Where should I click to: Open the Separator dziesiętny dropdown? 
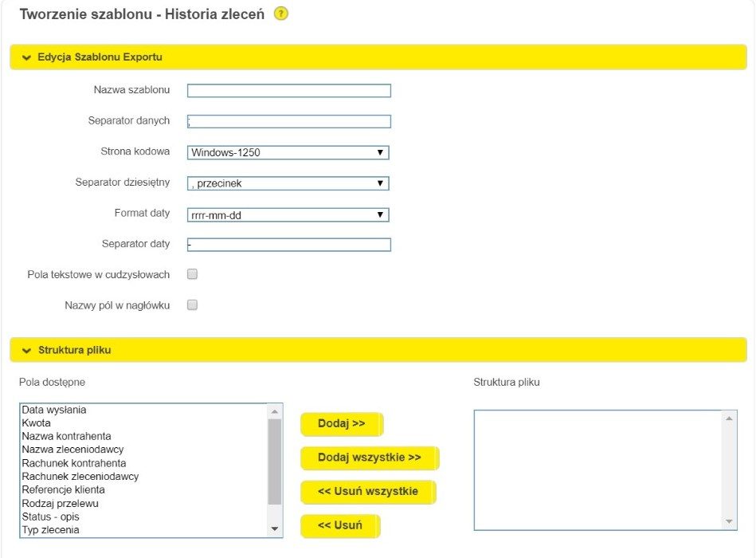(x=288, y=183)
